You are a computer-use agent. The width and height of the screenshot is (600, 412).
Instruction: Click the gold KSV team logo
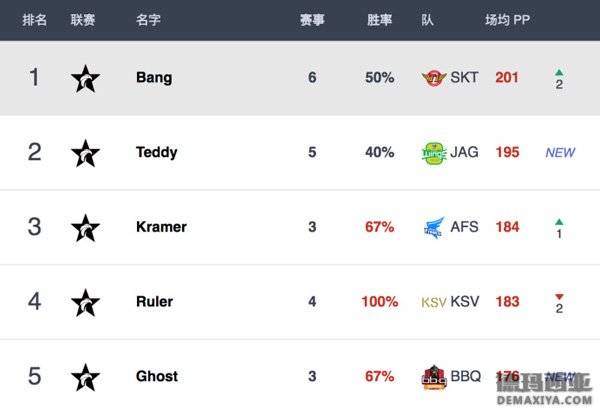tap(434, 303)
